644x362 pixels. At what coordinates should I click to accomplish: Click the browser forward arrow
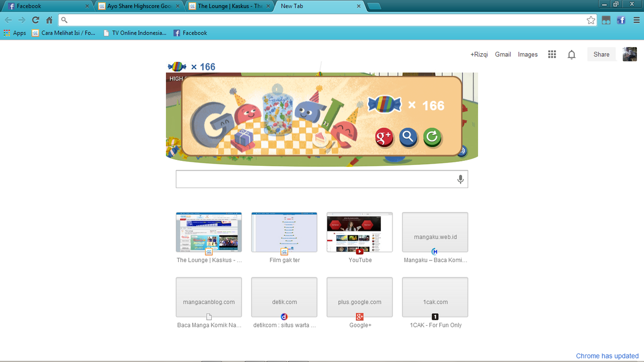22,20
